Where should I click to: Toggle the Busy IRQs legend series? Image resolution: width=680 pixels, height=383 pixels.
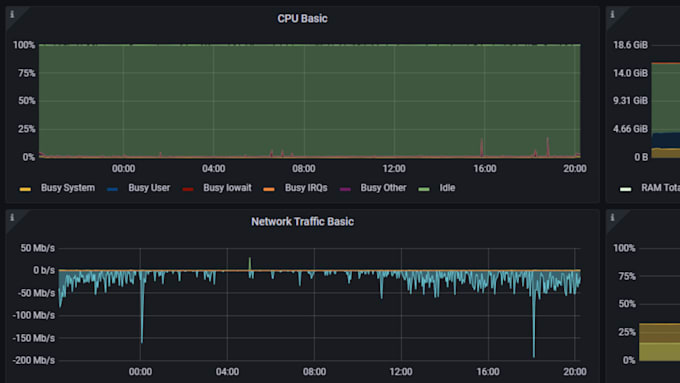[x=306, y=188]
